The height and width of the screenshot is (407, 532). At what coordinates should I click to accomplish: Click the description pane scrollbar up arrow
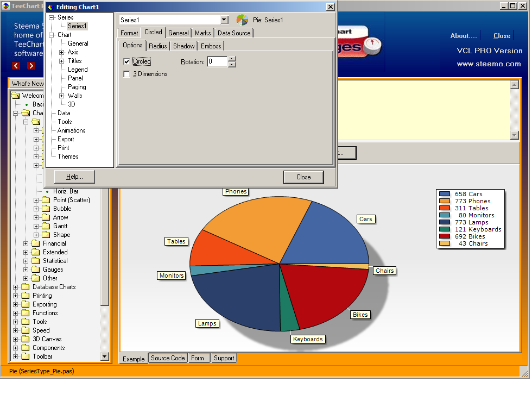pos(515,85)
